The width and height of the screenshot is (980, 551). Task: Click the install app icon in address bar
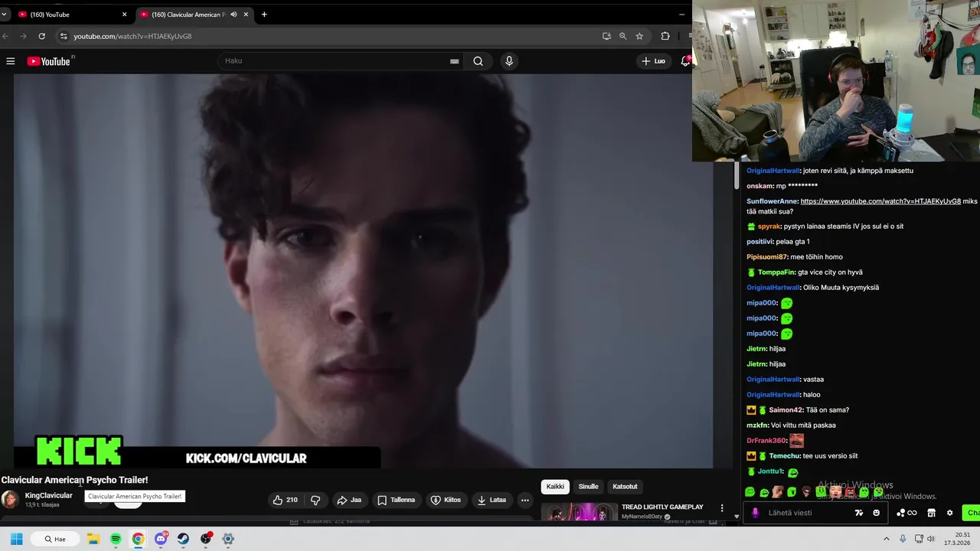coord(606,36)
